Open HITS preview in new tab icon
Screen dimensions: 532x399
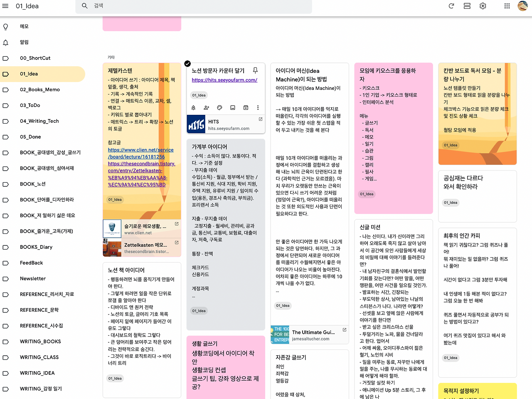pos(261,119)
